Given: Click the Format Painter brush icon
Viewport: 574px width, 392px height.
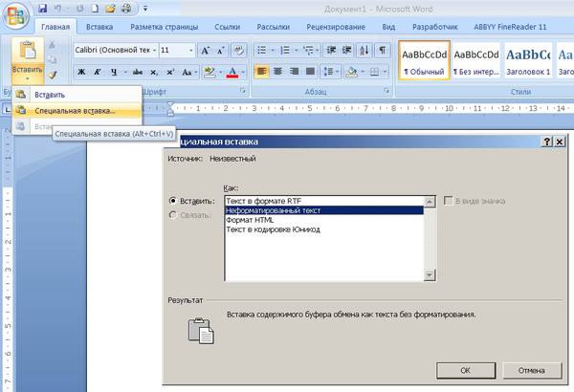Looking at the screenshot, I should click(53, 75).
